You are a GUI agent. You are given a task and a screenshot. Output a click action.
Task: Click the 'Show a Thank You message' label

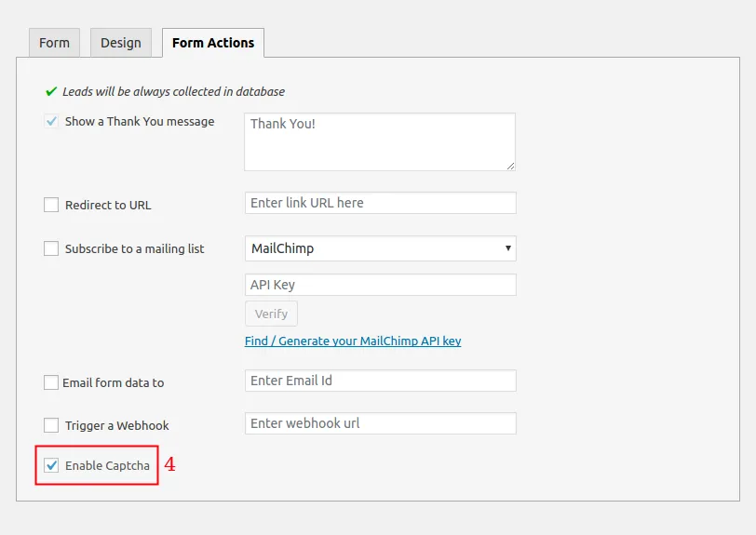pos(140,122)
